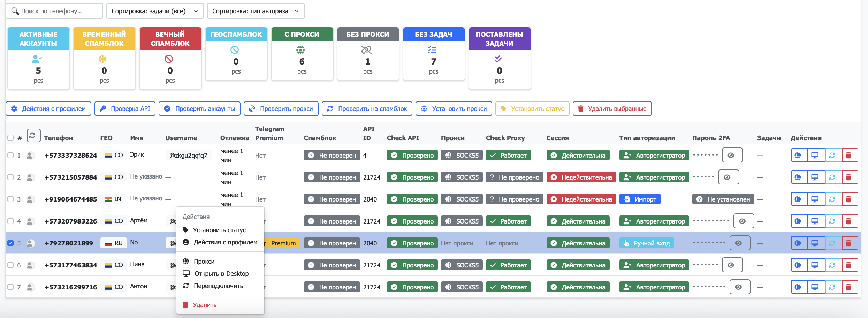The height and width of the screenshot is (318, 868).
Task: Click the table refresh icon beside Телефон header
Action: (x=33, y=136)
